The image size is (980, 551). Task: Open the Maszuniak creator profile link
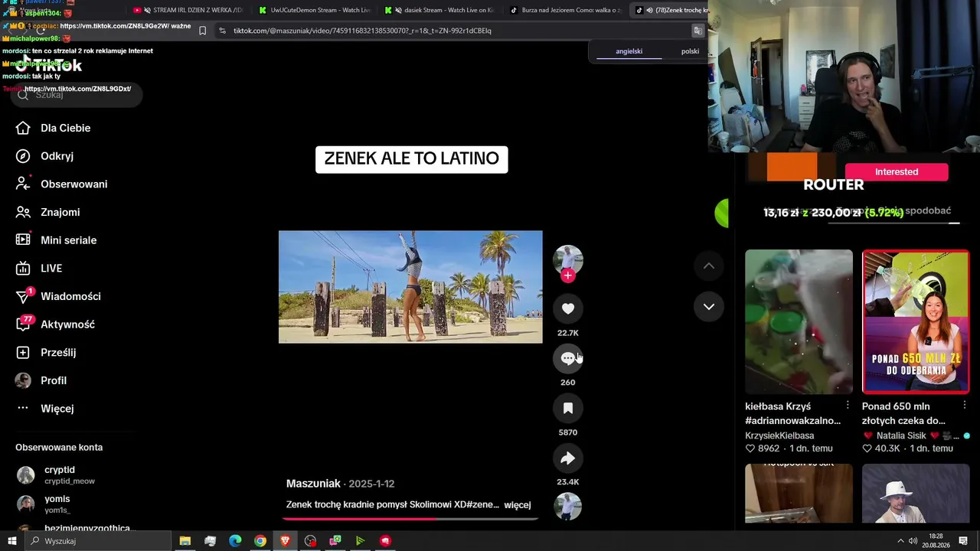click(x=313, y=484)
